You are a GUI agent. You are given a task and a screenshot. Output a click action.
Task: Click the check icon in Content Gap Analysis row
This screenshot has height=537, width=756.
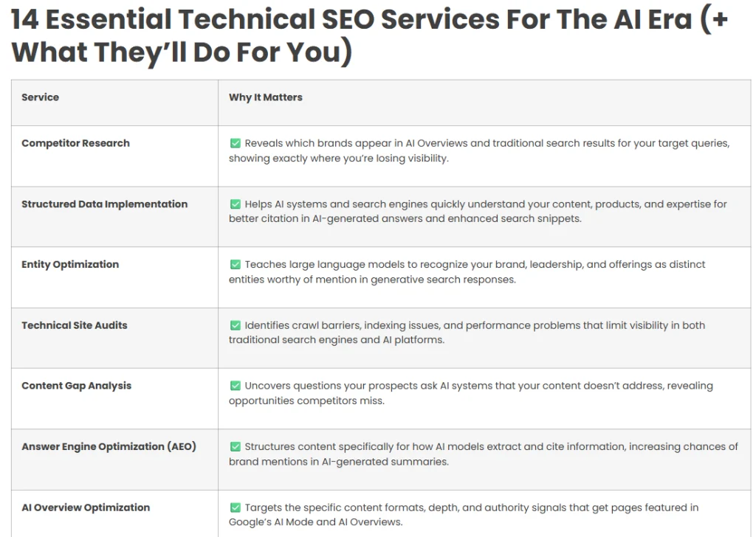coord(235,386)
